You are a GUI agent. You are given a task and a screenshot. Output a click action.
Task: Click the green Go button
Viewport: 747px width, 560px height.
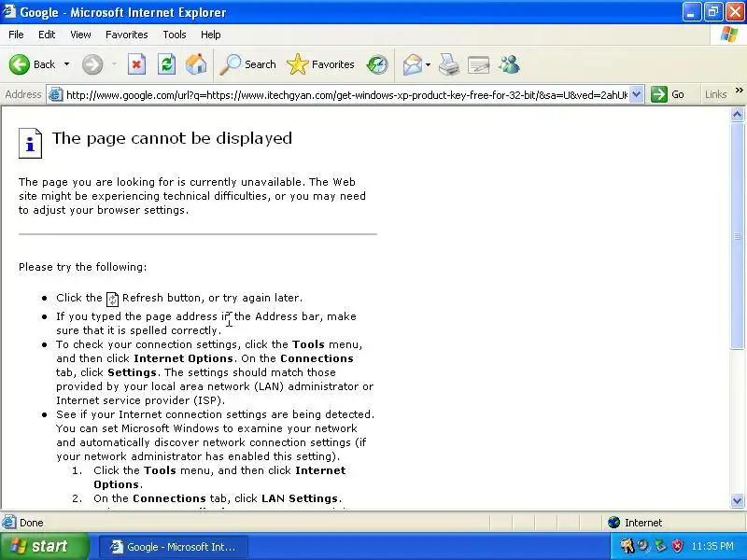point(668,94)
